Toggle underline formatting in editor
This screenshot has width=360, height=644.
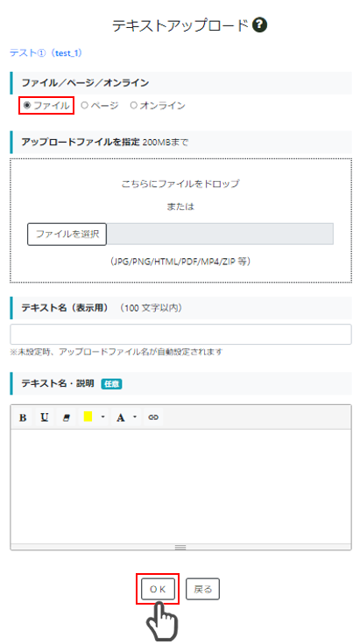click(45, 417)
